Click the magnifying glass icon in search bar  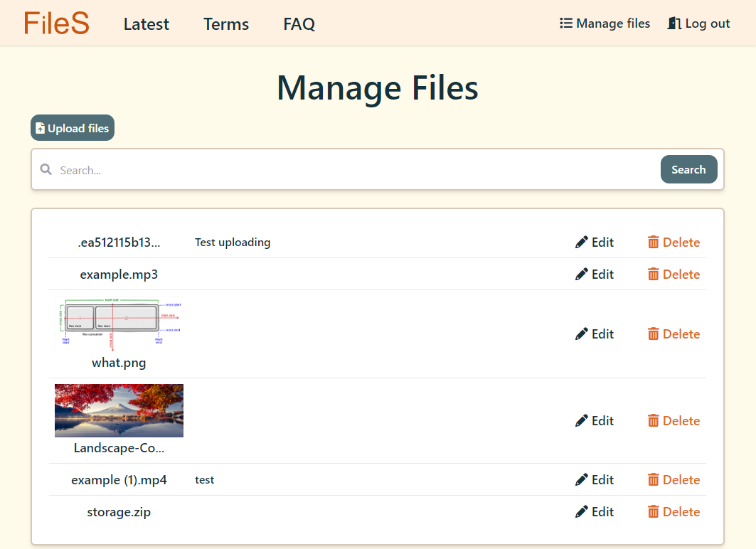pos(46,169)
